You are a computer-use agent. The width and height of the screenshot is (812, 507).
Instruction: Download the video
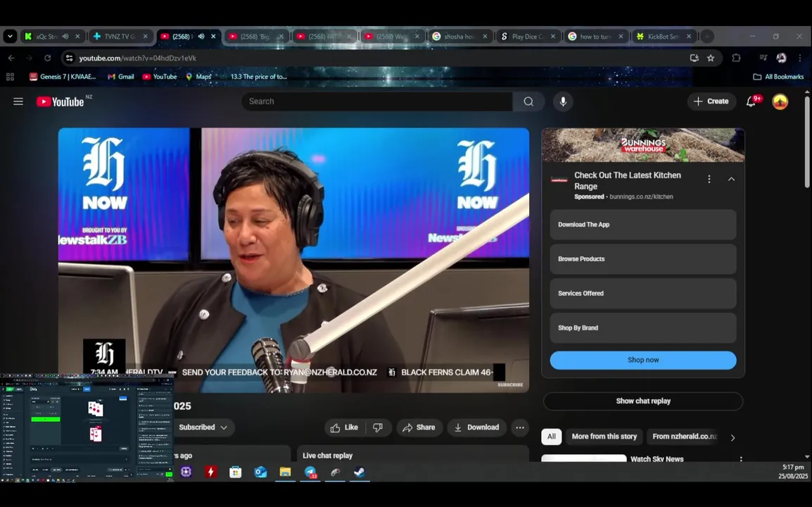click(x=476, y=427)
